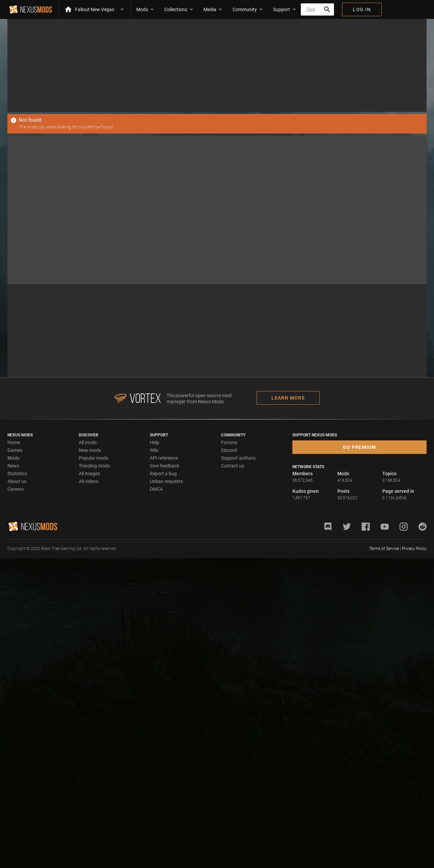434x868 pixels.
Task: Click the Page served in 0.110s value
Action: point(394,498)
